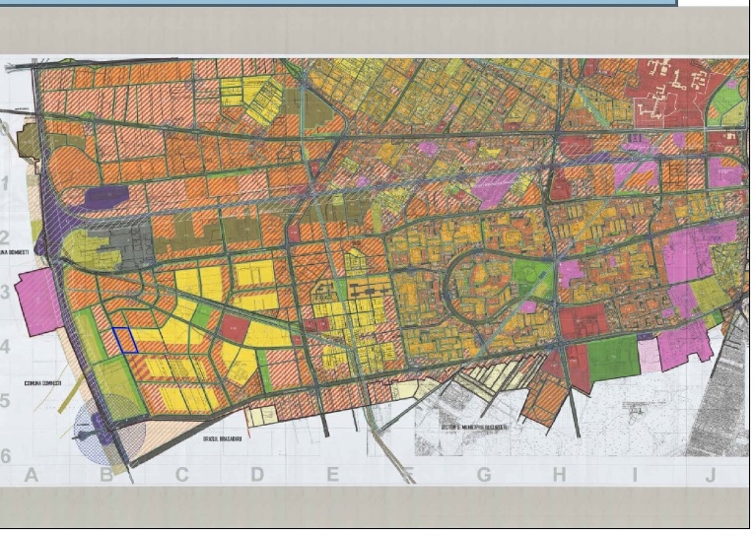Select grid column letter D
Screen dimensions: 756x536
click(x=256, y=476)
